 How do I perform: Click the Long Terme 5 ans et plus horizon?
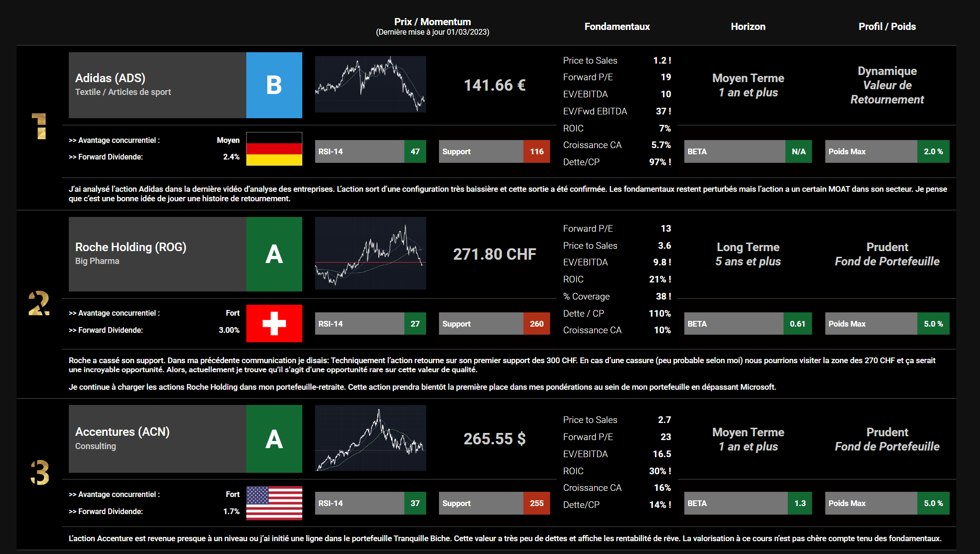click(748, 254)
